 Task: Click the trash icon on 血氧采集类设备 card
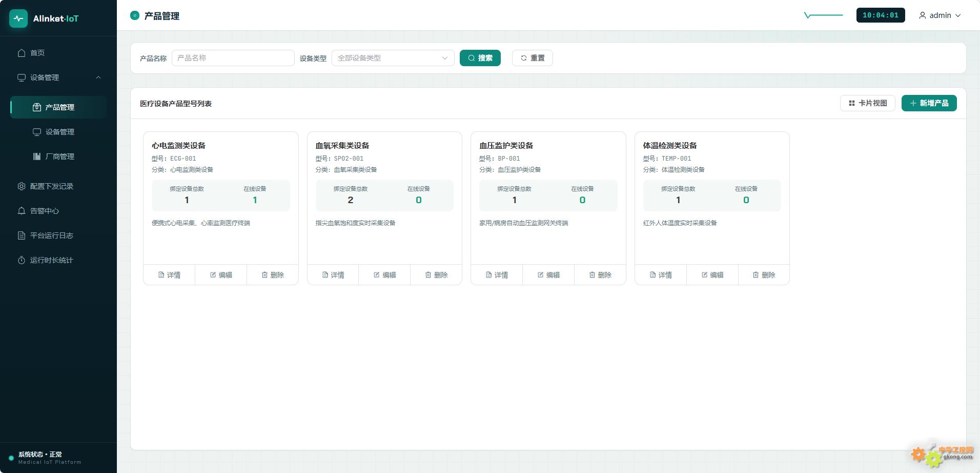428,275
